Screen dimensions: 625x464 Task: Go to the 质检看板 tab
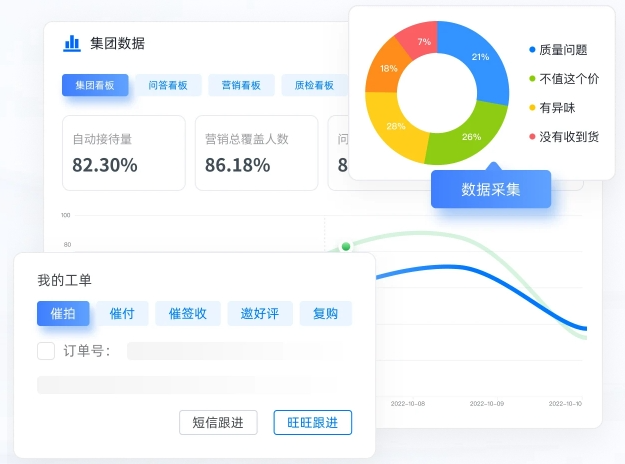coord(314,85)
